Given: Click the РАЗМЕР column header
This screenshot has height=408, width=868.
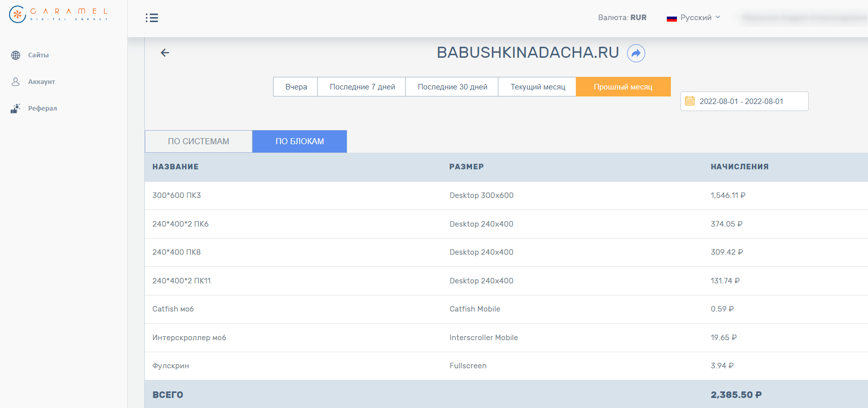Looking at the screenshot, I should click(x=467, y=167).
